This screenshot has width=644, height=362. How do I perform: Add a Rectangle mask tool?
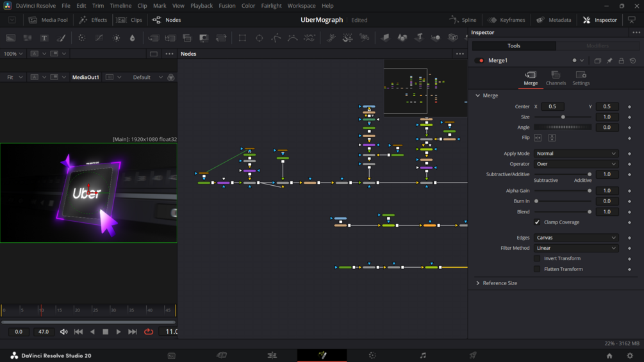coord(242,38)
